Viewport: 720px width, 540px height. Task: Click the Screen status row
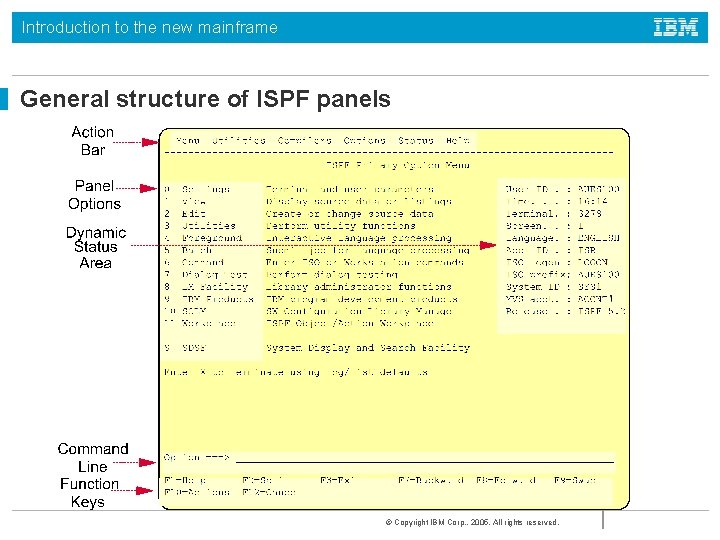point(545,226)
